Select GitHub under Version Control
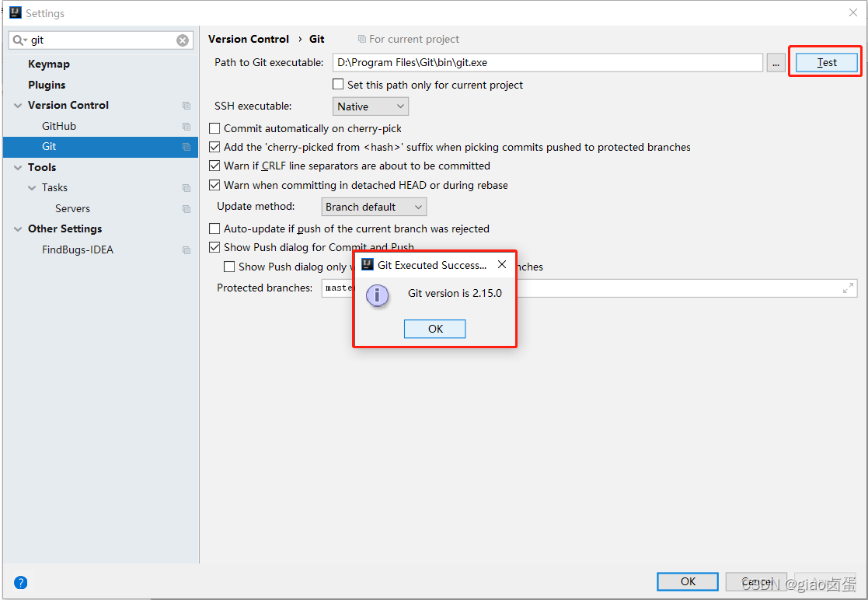 tap(59, 126)
